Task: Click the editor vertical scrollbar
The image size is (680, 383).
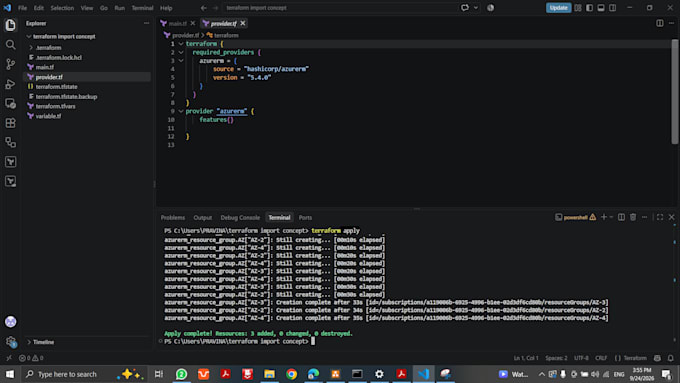Action: coord(675,91)
